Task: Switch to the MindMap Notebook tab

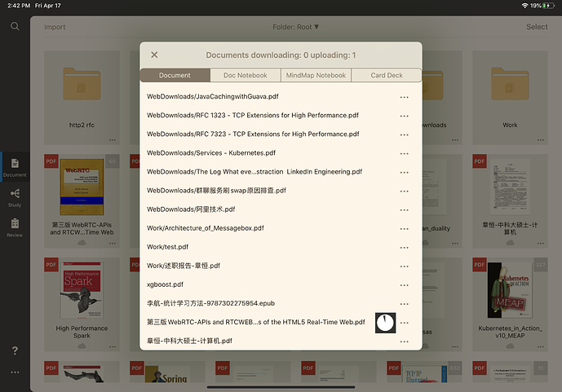Action: 316,75
